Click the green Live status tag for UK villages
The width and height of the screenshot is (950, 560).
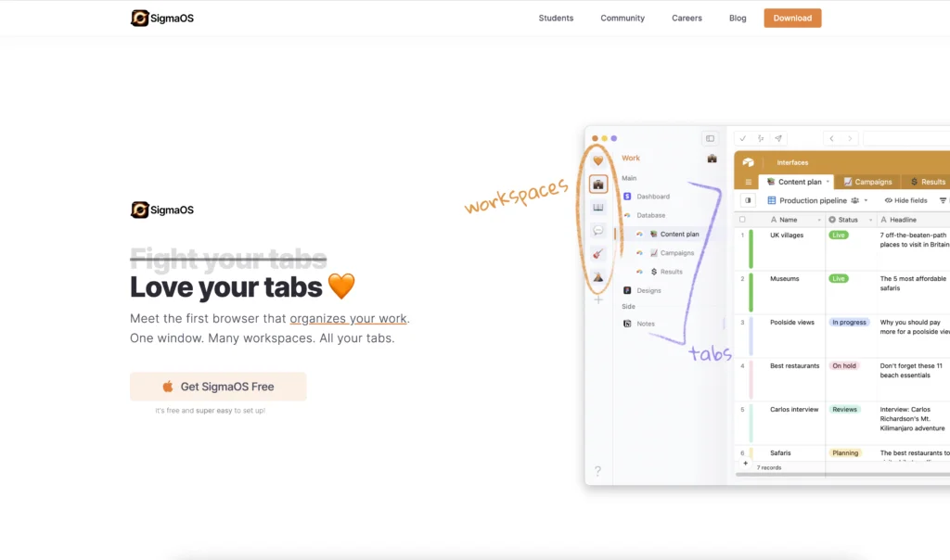pyautogui.click(x=839, y=235)
